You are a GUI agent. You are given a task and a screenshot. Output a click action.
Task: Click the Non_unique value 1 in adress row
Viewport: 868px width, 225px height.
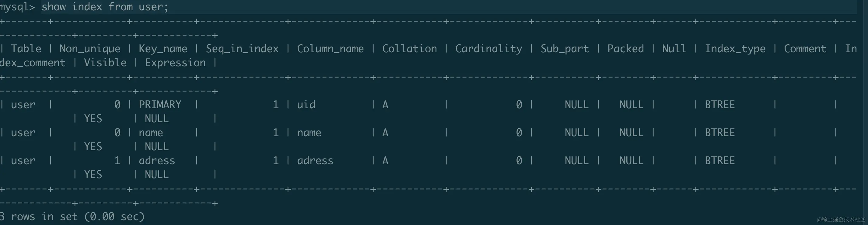point(117,161)
